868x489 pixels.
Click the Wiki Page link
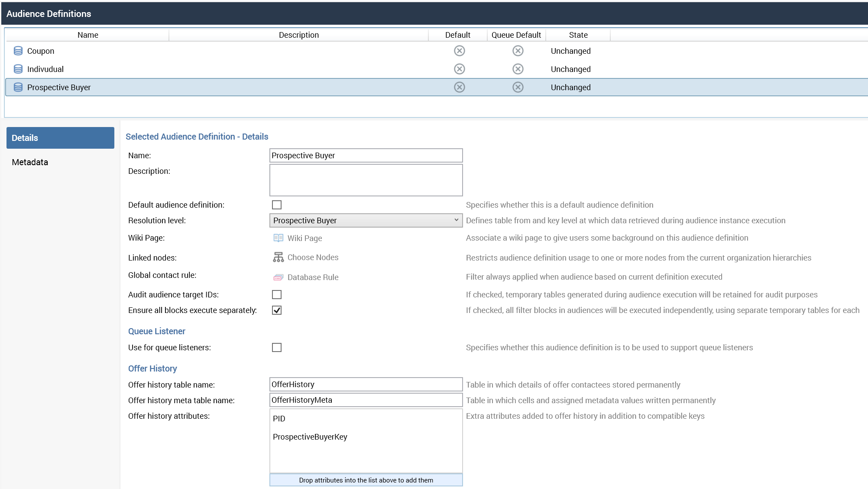304,238
